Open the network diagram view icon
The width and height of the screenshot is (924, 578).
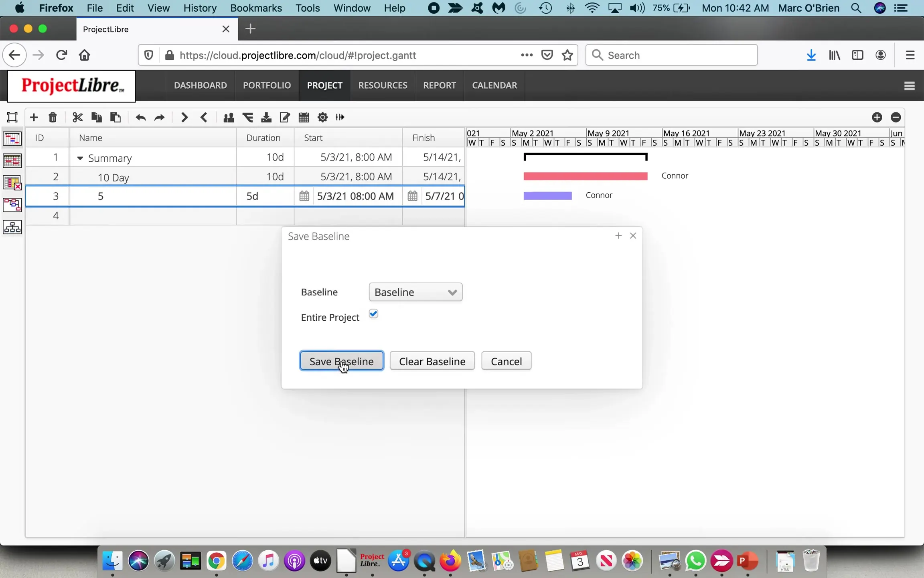[x=12, y=205]
